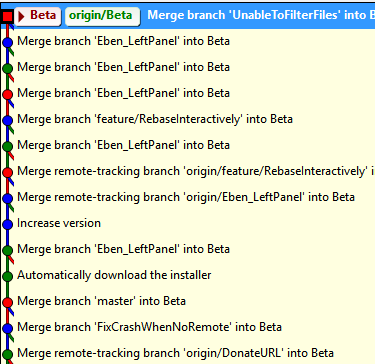
Task: Select commit 'Merge remote-tracking branch origin/DonateURL into Beta'
Action: pos(175,353)
